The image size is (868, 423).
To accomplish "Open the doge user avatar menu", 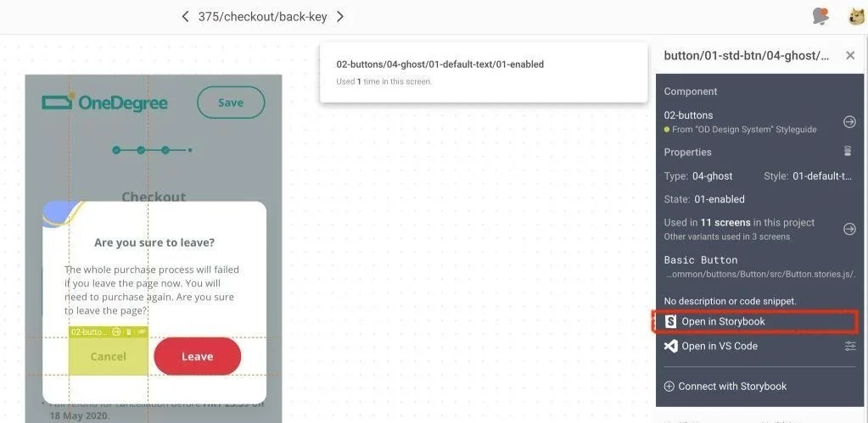I will 856,17.
